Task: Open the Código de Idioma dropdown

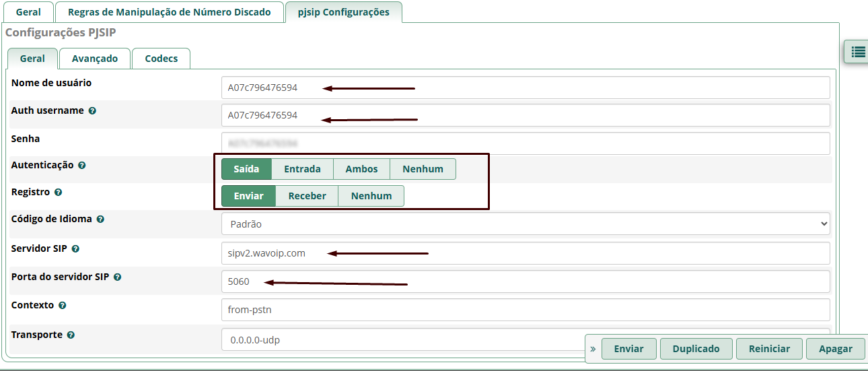Action: pos(525,224)
